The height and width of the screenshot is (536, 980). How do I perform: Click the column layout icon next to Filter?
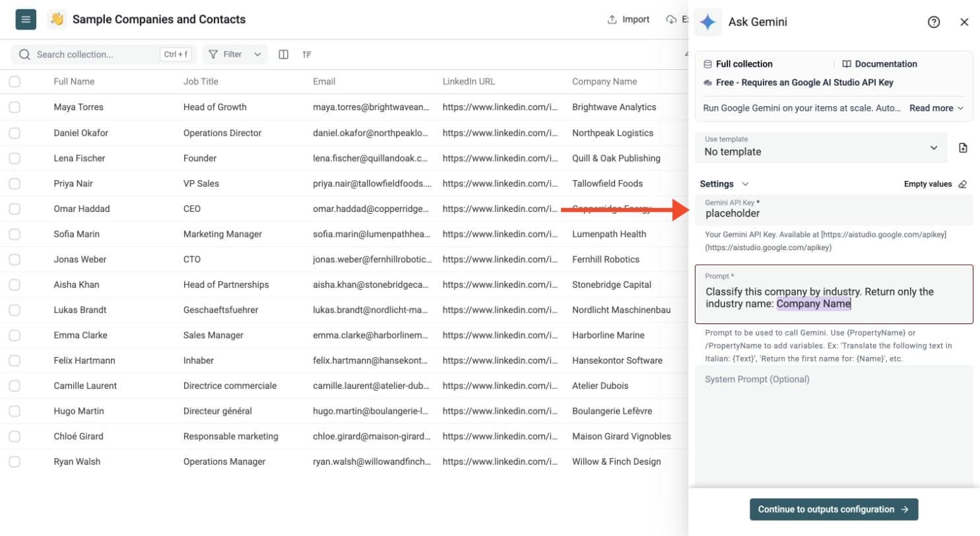click(x=284, y=55)
